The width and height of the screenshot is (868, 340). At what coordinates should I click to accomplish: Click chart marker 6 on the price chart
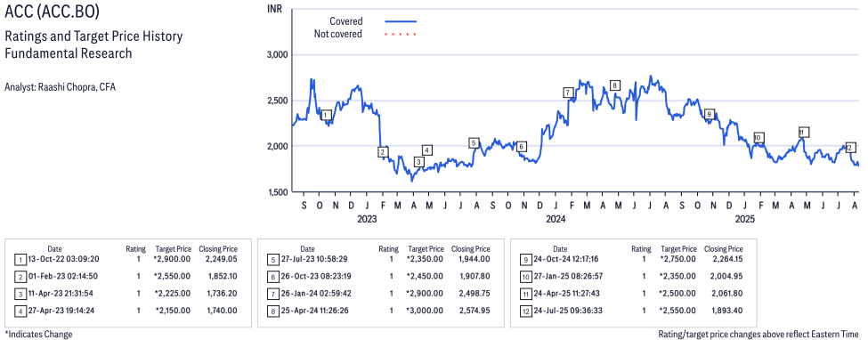pyautogui.click(x=521, y=147)
